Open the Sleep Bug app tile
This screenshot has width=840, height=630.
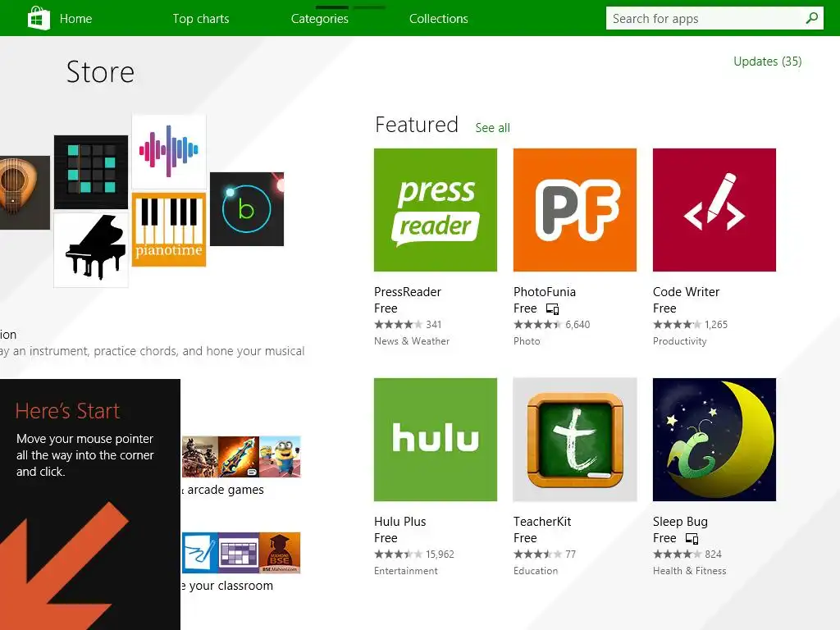click(714, 440)
